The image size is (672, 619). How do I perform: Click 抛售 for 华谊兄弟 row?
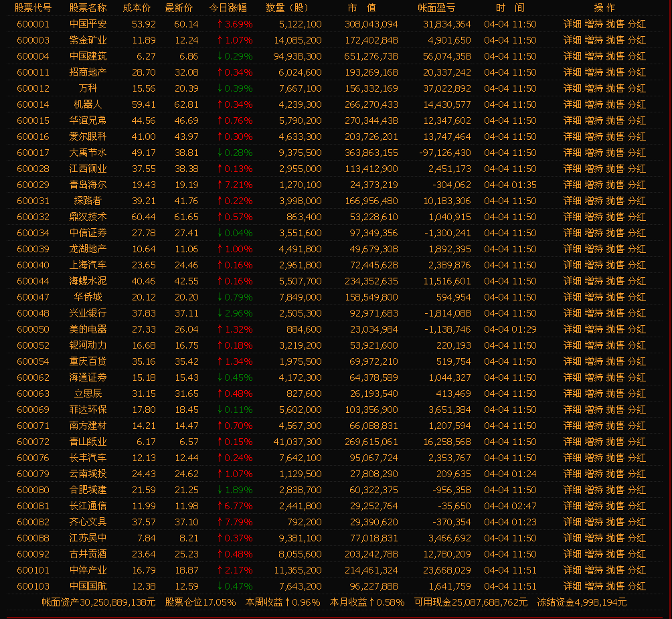click(615, 121)
